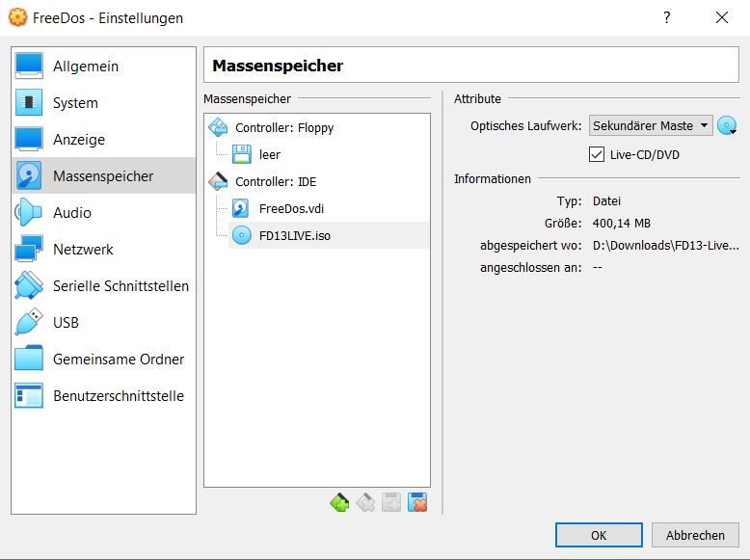The image size is (750, 560).
Task: Select the Massenspeicher category in sidebar
Action: point(103,176)
